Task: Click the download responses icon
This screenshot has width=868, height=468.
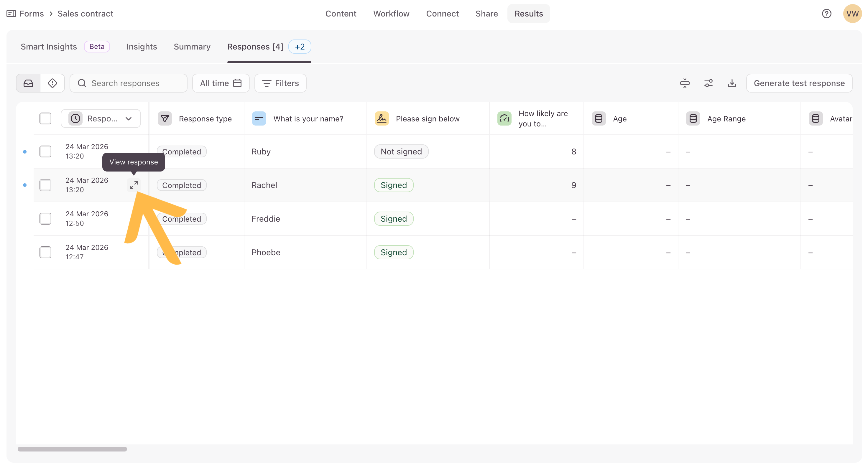Action: coord(731,83)
